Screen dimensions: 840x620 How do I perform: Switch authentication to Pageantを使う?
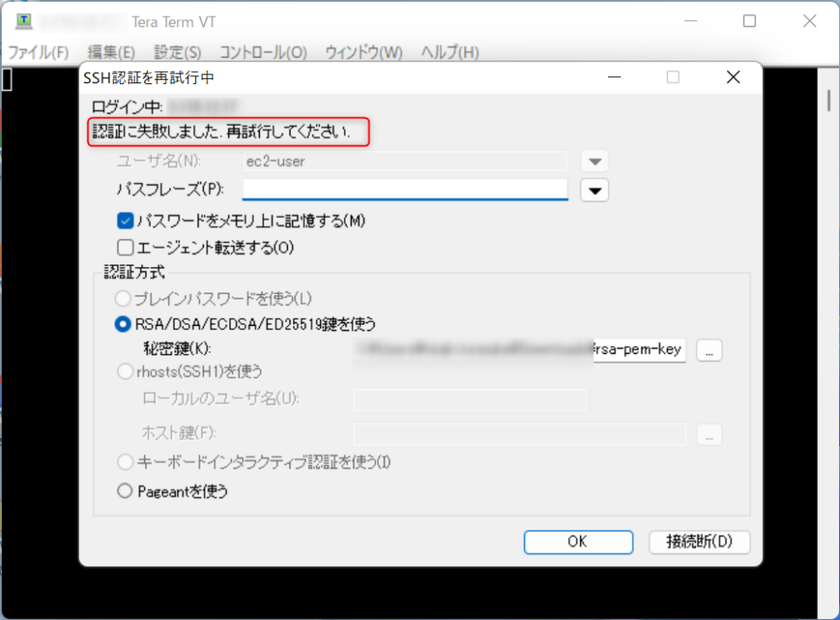125,491
